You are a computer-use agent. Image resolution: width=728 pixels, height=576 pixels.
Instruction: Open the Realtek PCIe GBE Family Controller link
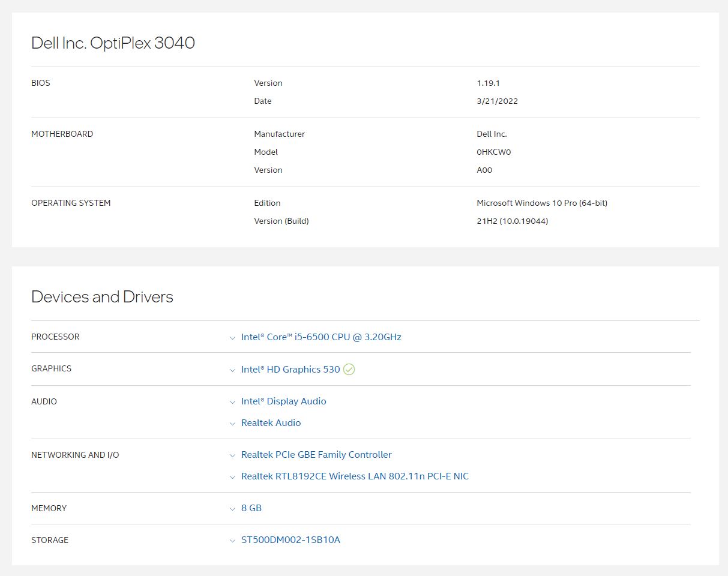click(316, 455)
